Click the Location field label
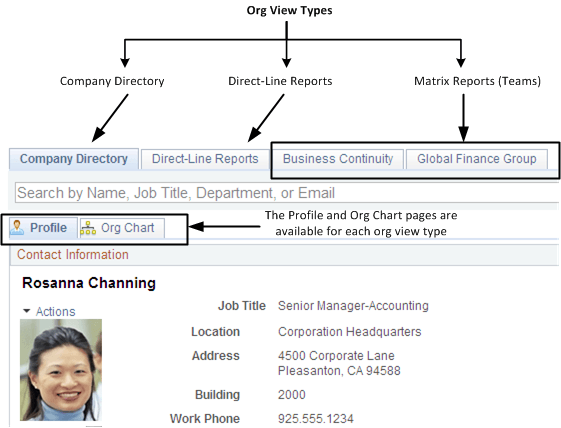The width and height of the screenshot is (561, 428). [x=215, y=332]
